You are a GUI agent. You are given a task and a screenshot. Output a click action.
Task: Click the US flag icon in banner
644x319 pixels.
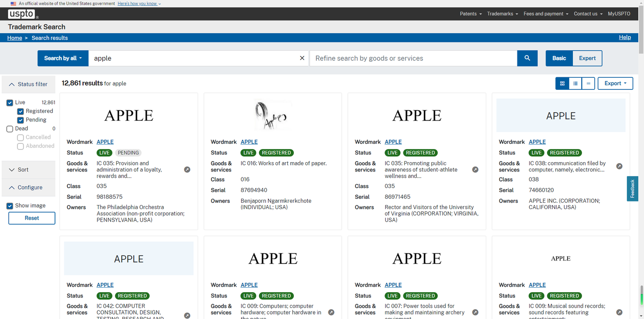click(x=13, y=4)
